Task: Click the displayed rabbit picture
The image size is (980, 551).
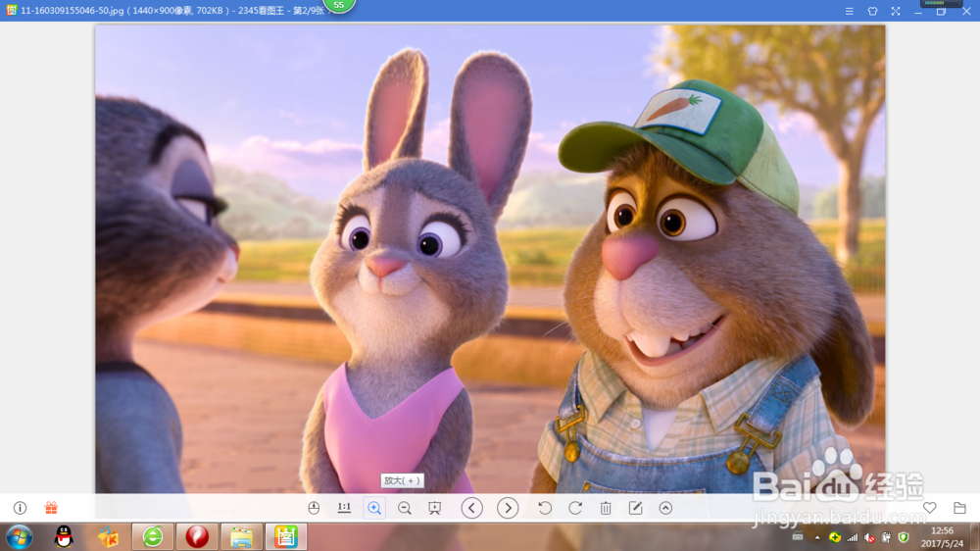Action: [490, 259]
